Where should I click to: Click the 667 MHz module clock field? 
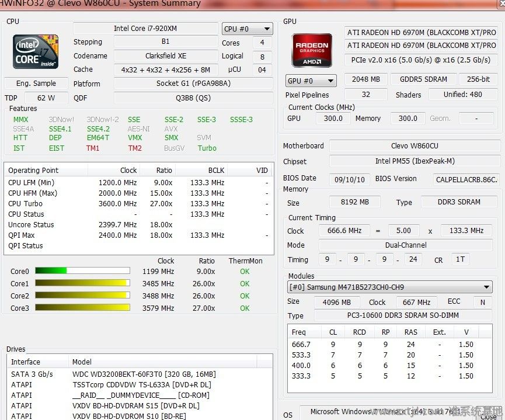(416, 303)
